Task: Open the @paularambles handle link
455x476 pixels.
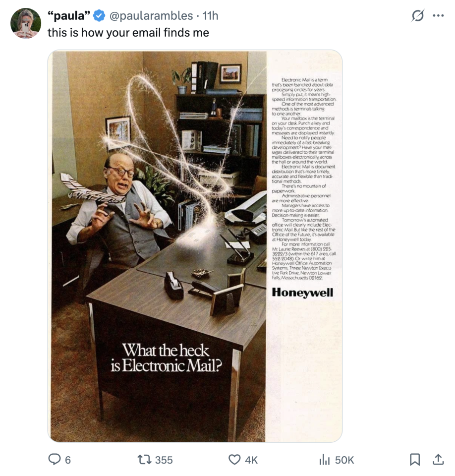Action: pos(150,16)
